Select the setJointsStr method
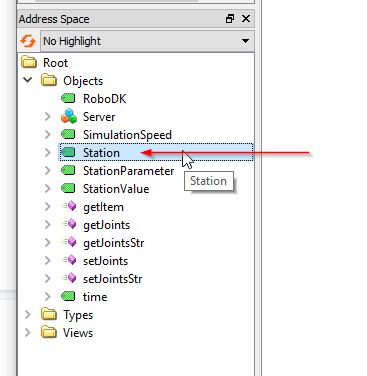Image resolution: width=367 pixels, height=376 pixels. (x=112, y=279)
